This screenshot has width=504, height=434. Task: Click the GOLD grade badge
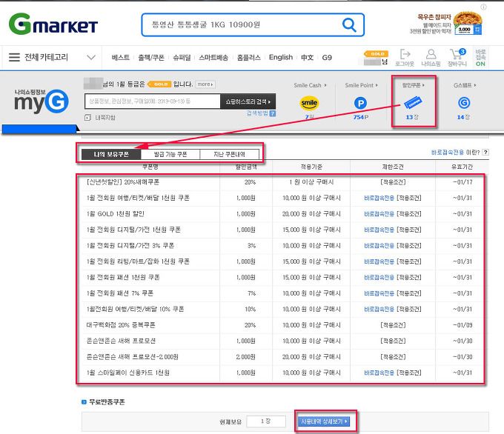coord(159,84)
